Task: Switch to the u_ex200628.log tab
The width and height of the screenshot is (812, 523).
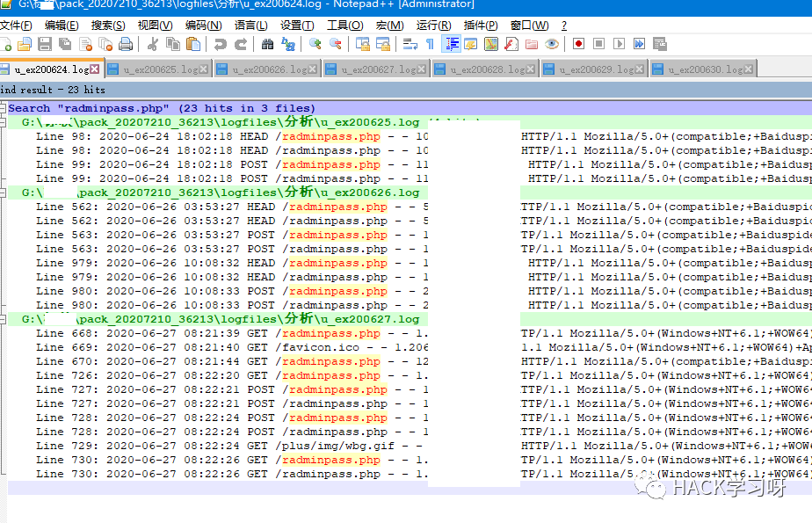Action: click(x=485, y=69)
